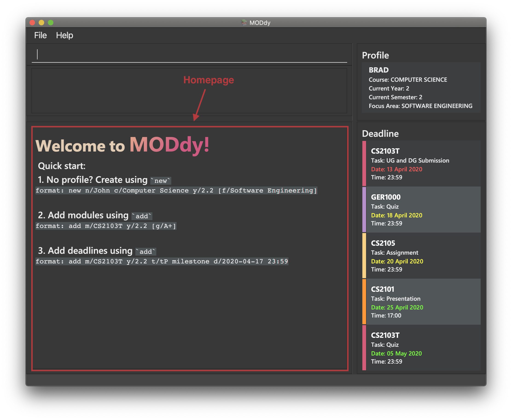This screenshot has width=512, height=420.
Task: Click the Current Semester: 2 line
Action: point(396,97)
